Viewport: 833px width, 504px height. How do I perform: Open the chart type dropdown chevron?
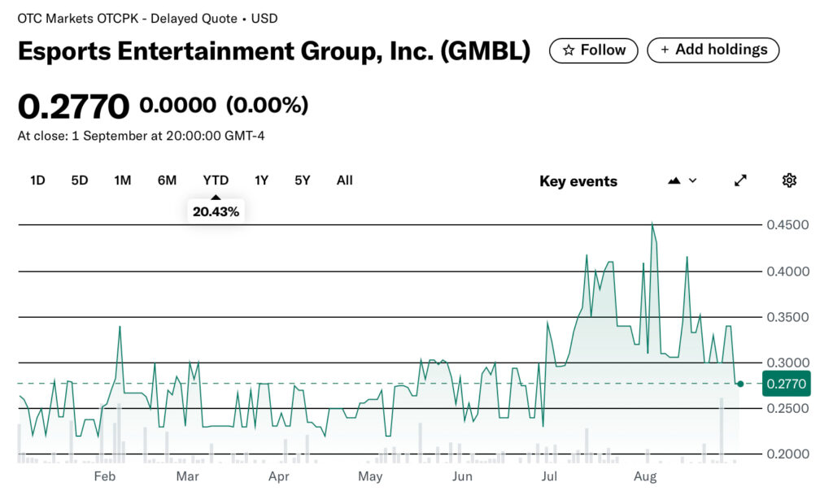693,181
